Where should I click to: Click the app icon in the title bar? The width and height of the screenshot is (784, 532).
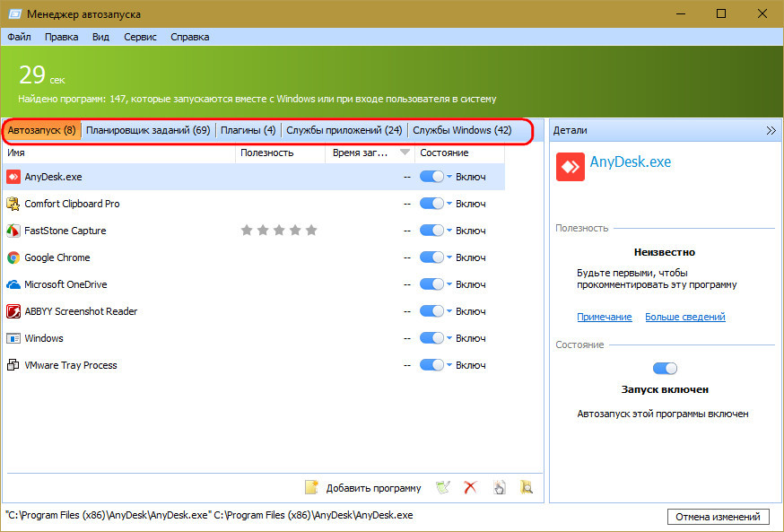point(14,14)
